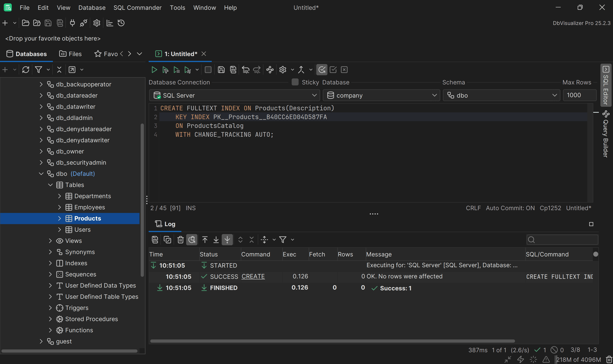This screenshot has width=613, height=364.
Task: Open Database dropdown showing company
Action: coord(381,95)
